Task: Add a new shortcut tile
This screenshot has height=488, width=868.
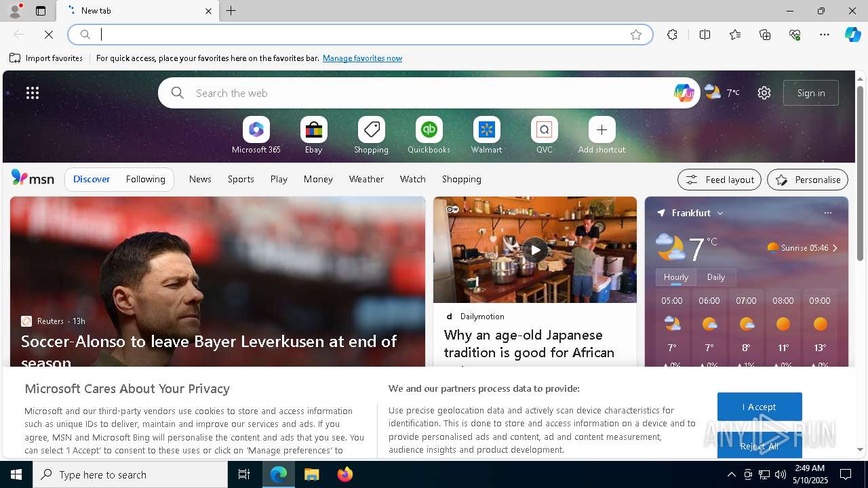Action: click(601, 135)
